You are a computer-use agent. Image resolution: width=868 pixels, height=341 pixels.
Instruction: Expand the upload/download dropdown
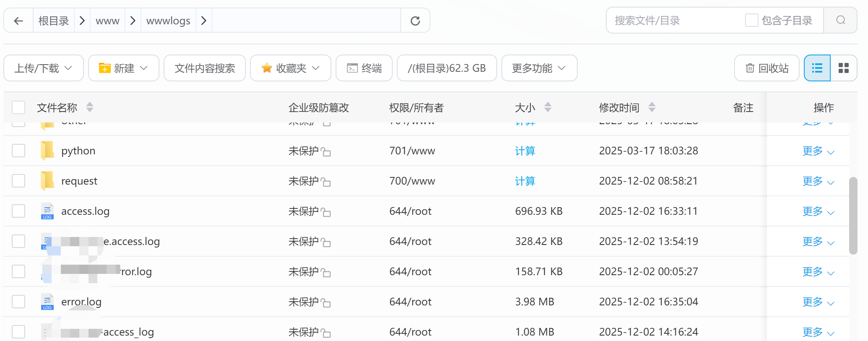pyautogui.click(x=44, y=68)
